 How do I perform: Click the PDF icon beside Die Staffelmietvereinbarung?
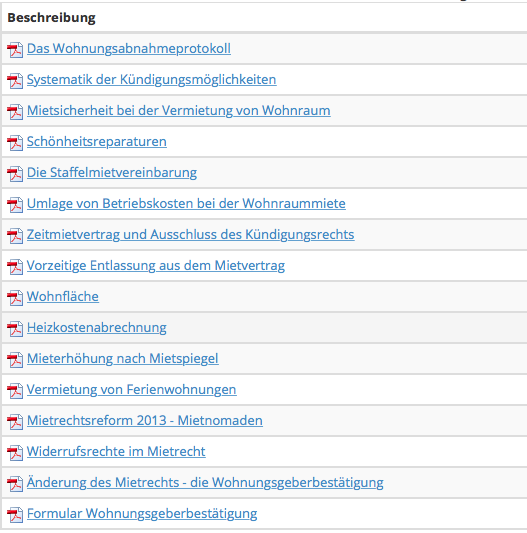(15, 173)
